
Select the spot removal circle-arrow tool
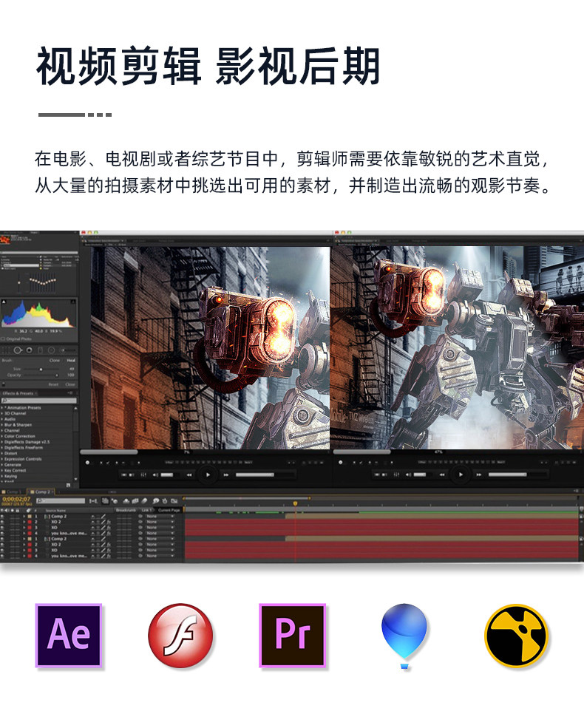(x=18, y=350)
